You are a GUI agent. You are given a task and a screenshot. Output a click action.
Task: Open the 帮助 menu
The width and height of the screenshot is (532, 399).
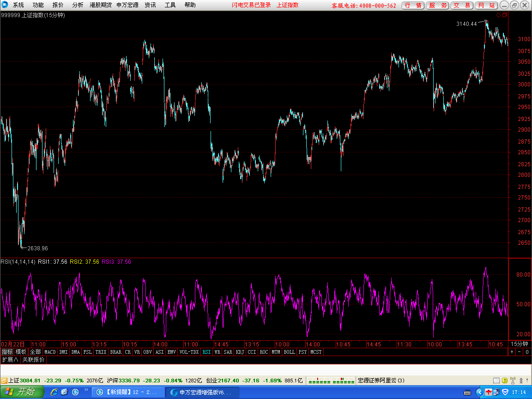190,5
